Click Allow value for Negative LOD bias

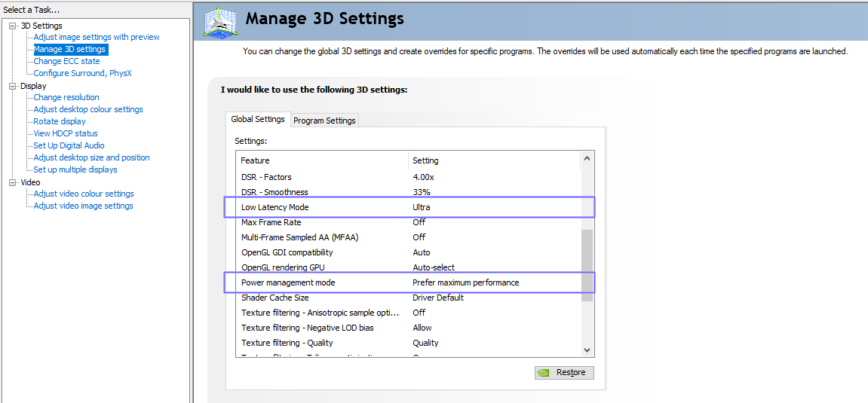pyautogui.click(x=422, y=328)
